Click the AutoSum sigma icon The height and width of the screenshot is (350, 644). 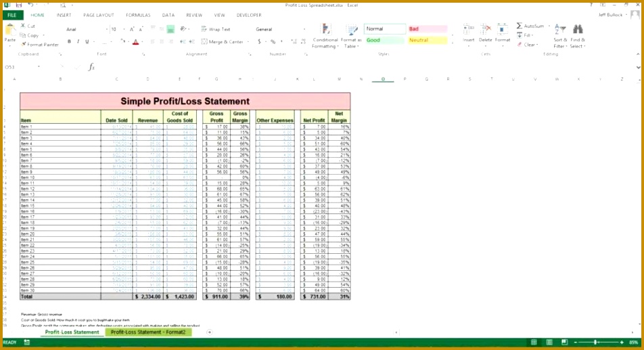tap(519, 26)
